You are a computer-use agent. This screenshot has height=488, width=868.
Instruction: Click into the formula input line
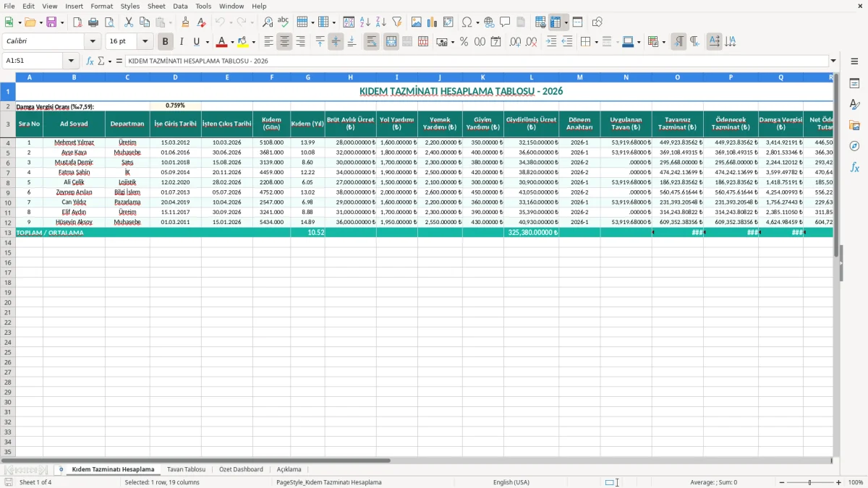coord(476,61)
